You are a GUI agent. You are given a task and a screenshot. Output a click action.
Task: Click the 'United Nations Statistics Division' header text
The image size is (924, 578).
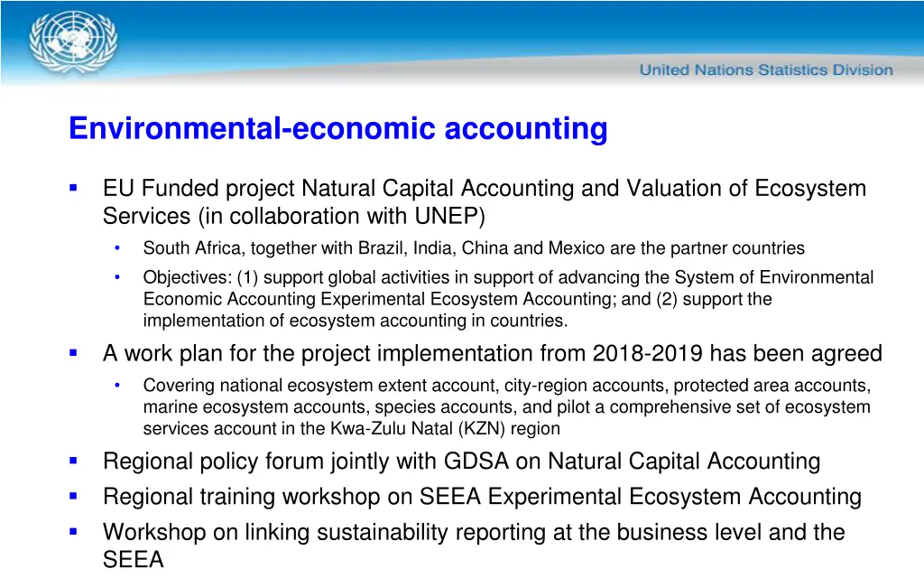point(766,70)
